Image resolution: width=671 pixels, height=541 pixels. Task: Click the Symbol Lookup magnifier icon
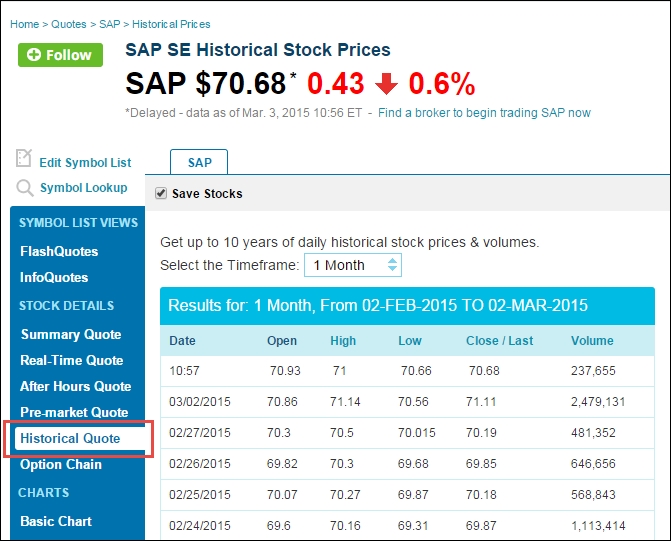pos(24,188)
